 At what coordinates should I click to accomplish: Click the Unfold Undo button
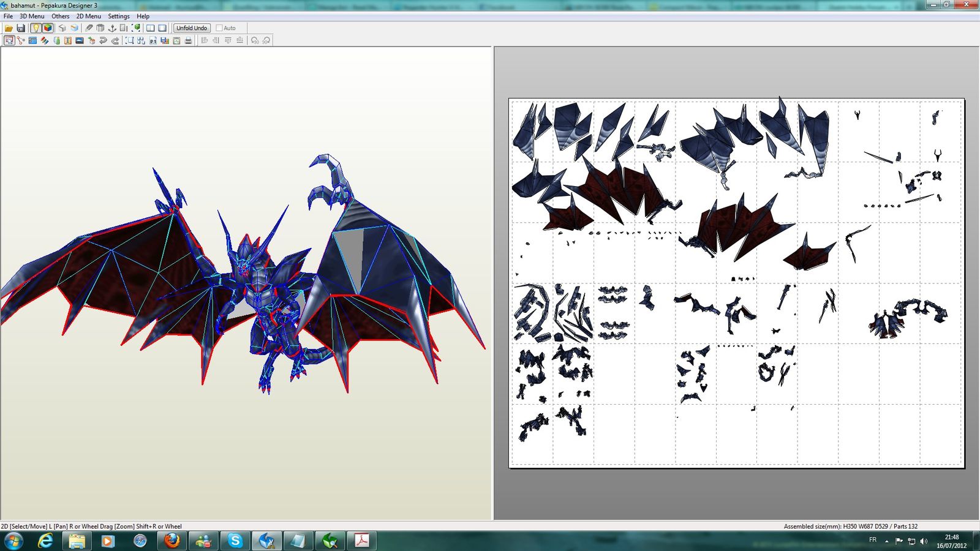pos(192,28)
